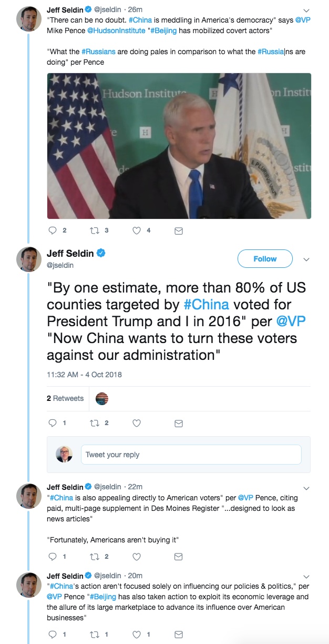Screen dimensions: 329x644
Task: Open the dropdown on the 22m tweet
Action: click(307, 488)
